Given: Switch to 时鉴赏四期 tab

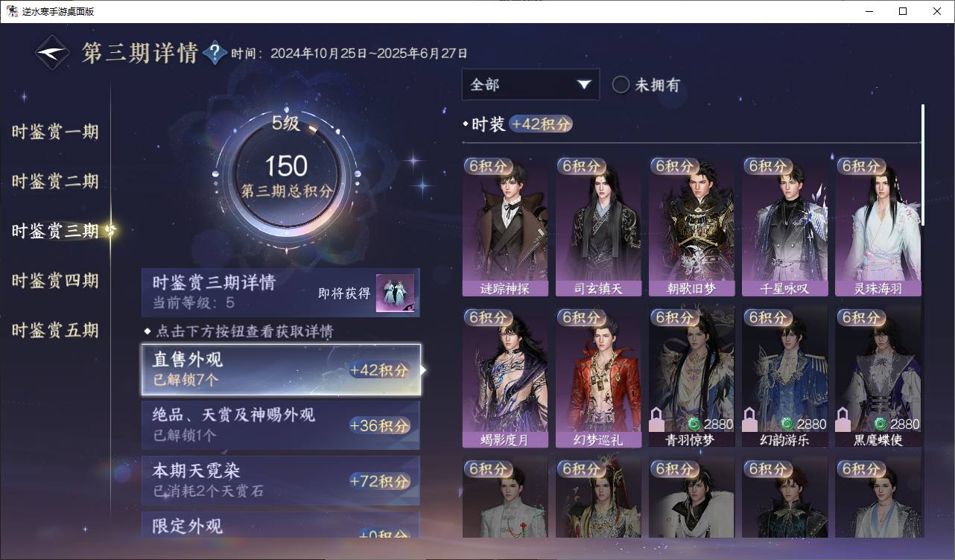Looking at the screenshot, I should 55,281.
